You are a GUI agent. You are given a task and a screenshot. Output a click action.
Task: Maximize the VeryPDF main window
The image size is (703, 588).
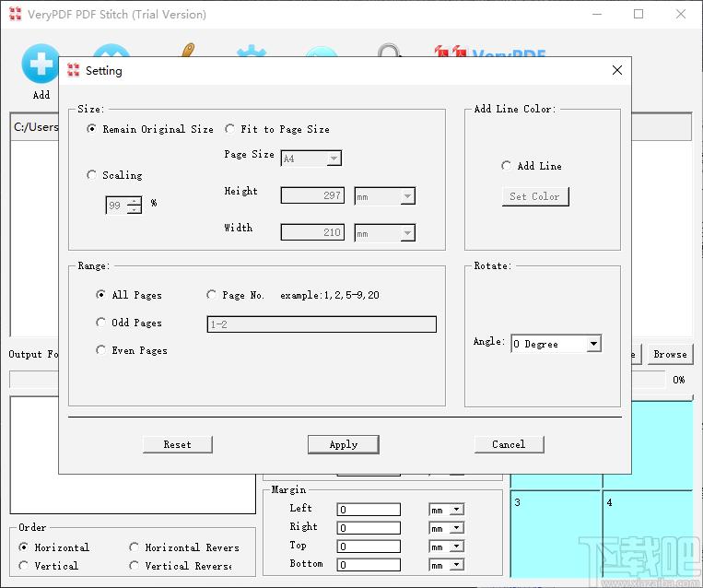pyautogui.click(x=639, y=14)
